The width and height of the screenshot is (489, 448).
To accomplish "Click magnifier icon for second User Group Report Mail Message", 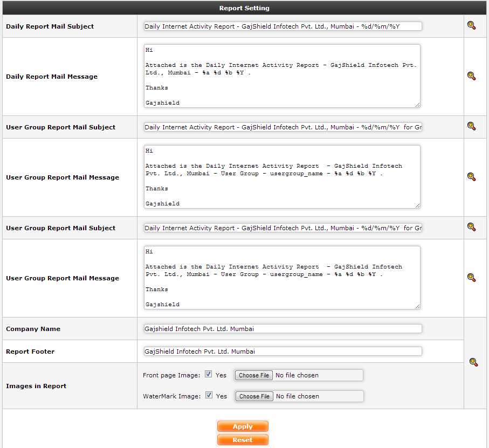I will pos(471,278).
